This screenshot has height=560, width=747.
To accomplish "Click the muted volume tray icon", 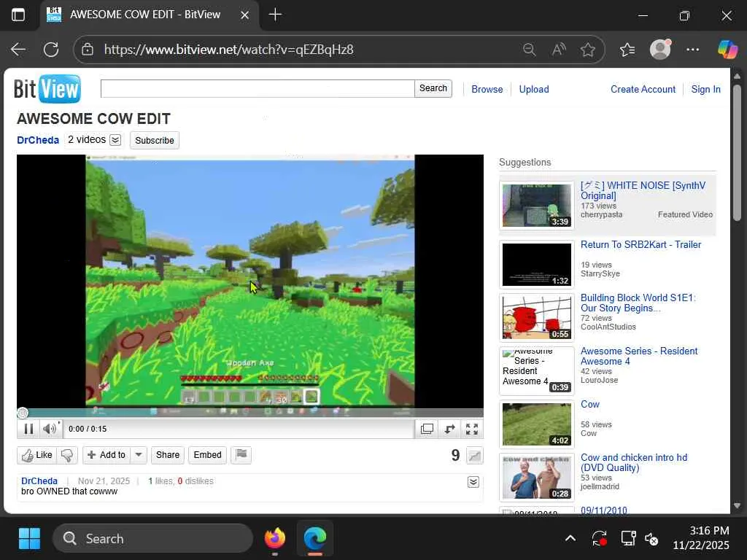I will tap(651, 539).
